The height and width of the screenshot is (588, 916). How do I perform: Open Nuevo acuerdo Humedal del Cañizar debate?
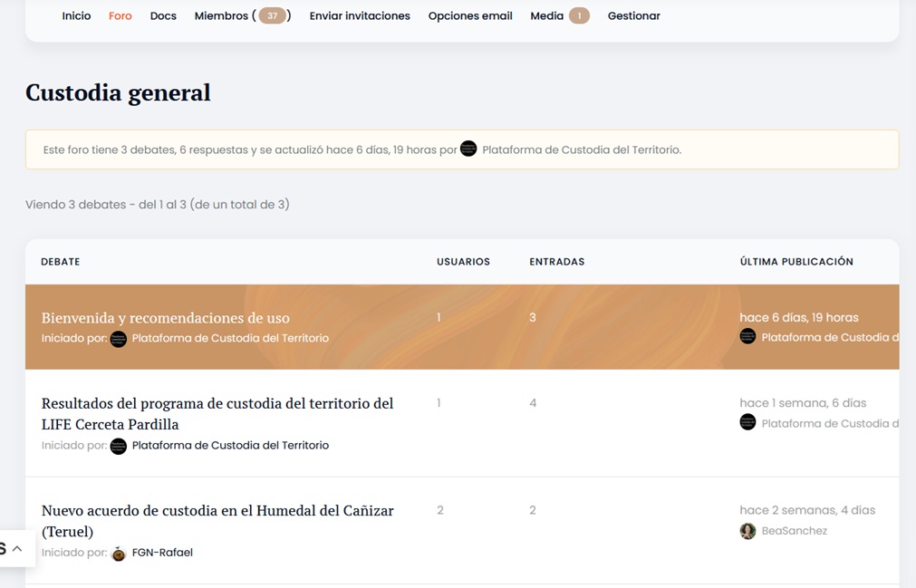click(x=217, y=521)
